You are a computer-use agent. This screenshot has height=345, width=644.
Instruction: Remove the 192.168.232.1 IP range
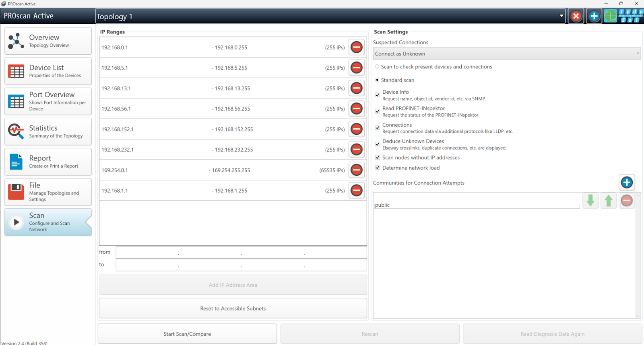tap(357, 150)
